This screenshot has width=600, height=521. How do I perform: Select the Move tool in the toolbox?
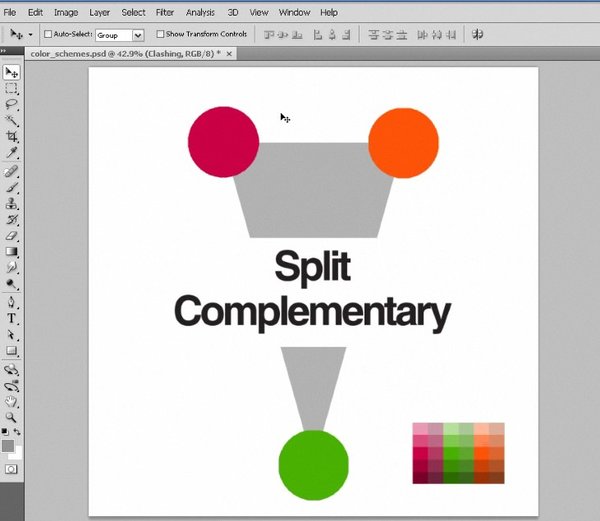tap(11, 72)
